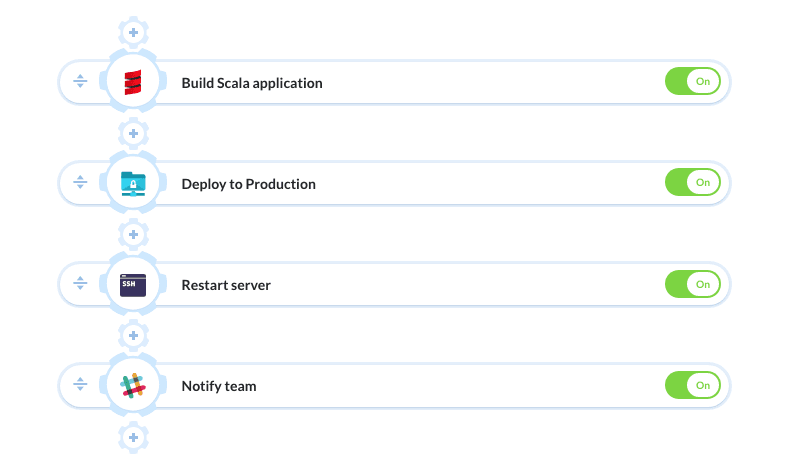Disable the Build Scala application toggle

tap(692, 82)
